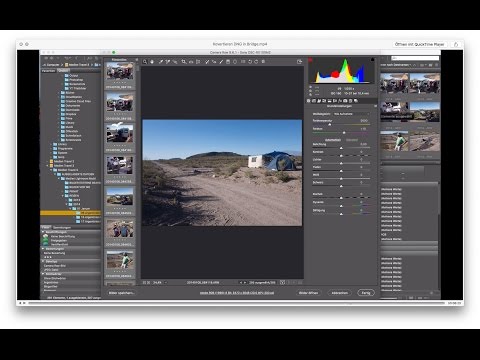Click the Automatisch link
This screenshot has height=360, width=480.
[333, 140]
